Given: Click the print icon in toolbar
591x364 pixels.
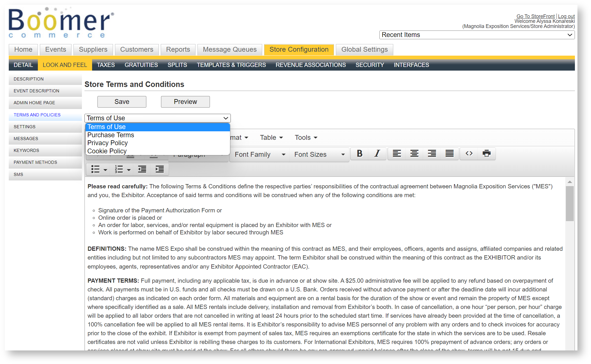Looking at the screenshot, I should (486, 154).
